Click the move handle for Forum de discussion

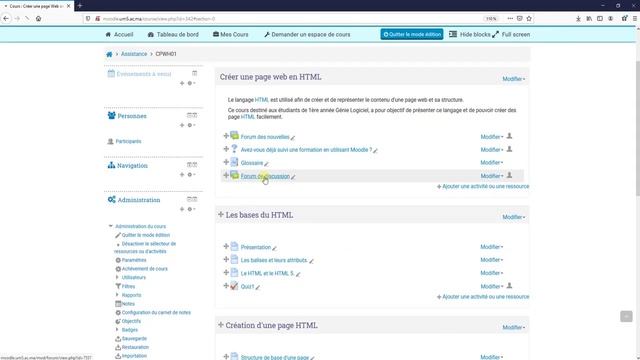[226, 176]
